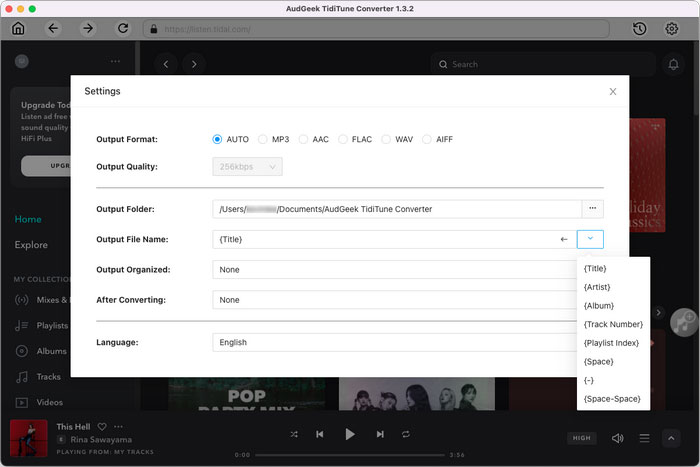Play the current track
The width and height of the screenshot is (700, 467).
click(350, 434)
